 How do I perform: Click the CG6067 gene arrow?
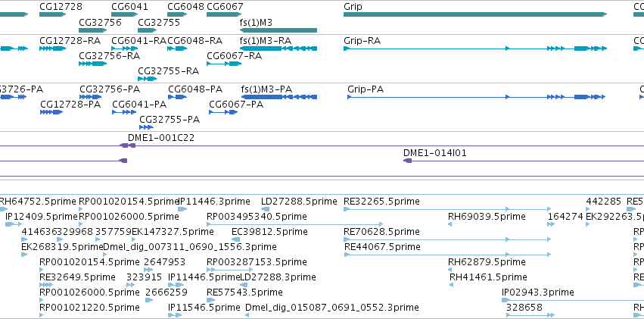(224, 14)
